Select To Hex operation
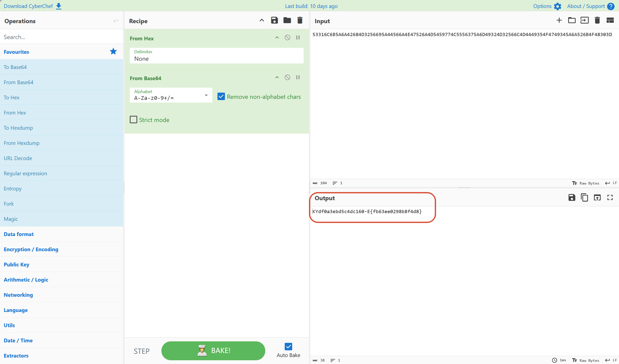The height and width of the screenshot is (364, 619). point(62,97)
